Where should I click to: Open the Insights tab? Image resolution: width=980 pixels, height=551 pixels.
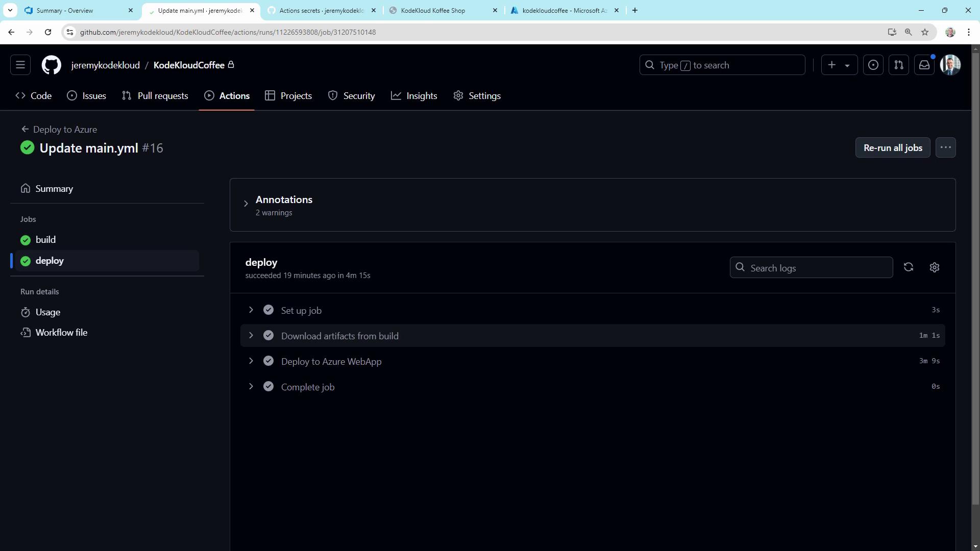click(x=414, y=96)
